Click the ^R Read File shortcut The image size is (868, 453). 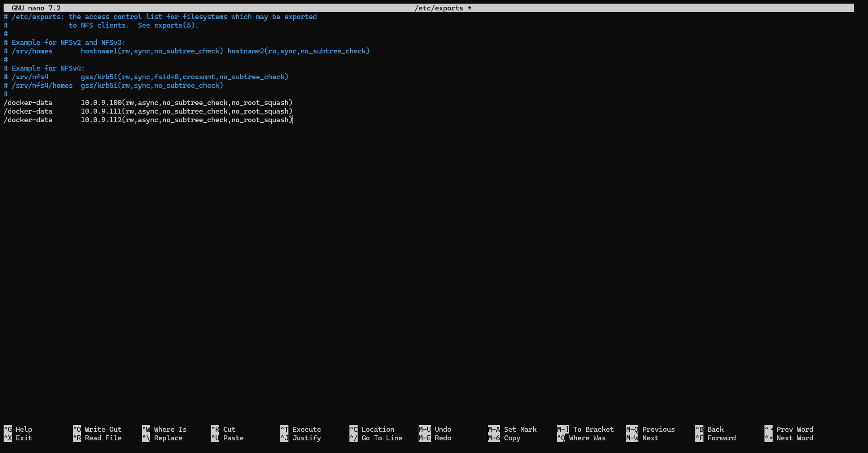click(x=97, y=438)
